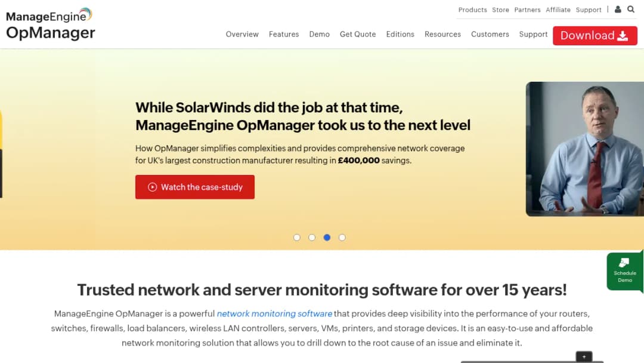Screen dimensions: 644x363
Task: Open Support in the main navigation
Action: click(x=533, y=35)
